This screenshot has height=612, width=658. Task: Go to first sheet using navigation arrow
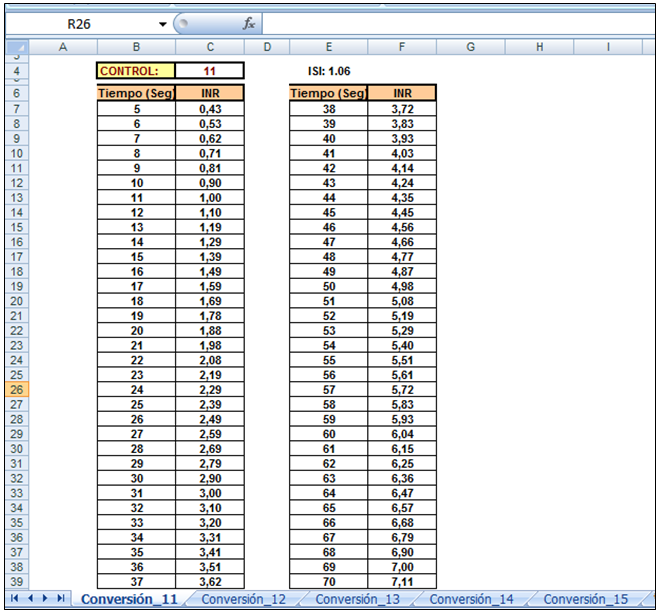(x=15, y=598)
